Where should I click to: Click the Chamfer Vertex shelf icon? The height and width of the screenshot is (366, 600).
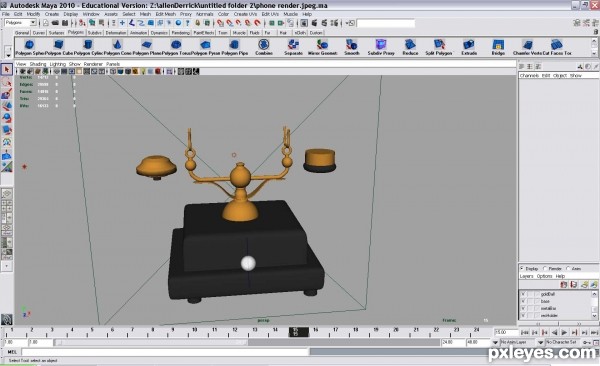(x=527, y=44)
